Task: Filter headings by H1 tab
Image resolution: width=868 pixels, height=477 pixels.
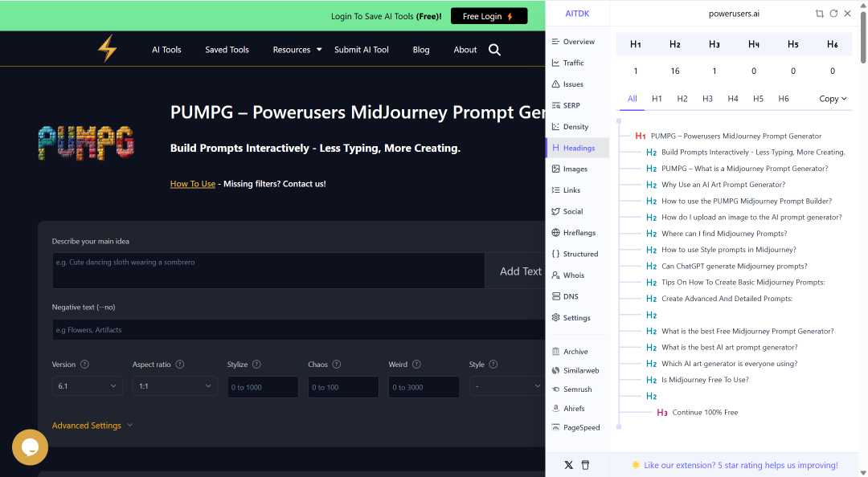Action: pos(657,99)
